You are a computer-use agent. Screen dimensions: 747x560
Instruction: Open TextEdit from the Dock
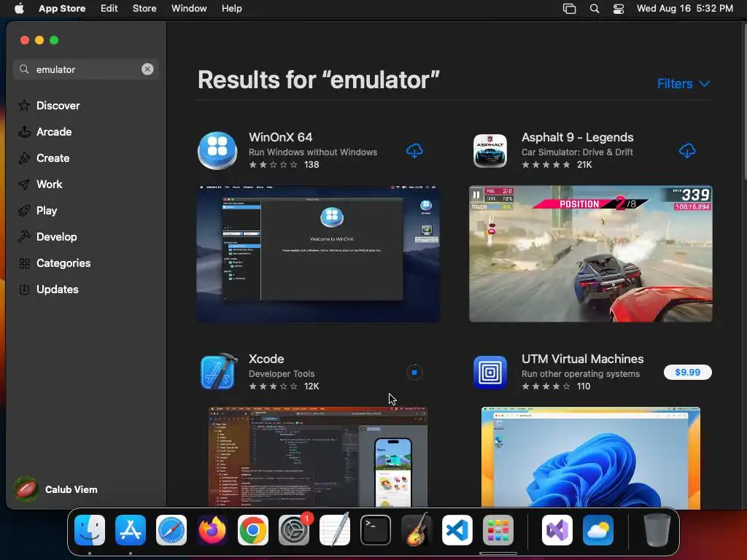click(334, 530)
